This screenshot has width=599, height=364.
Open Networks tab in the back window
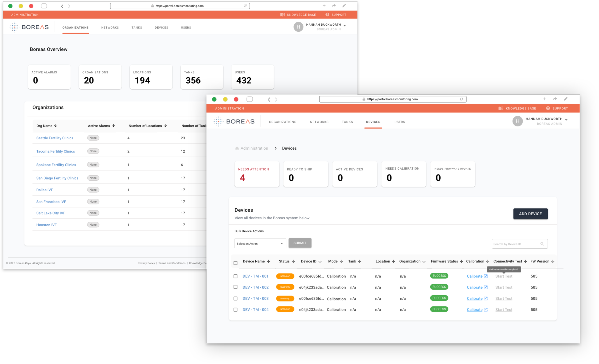[110, 28]
